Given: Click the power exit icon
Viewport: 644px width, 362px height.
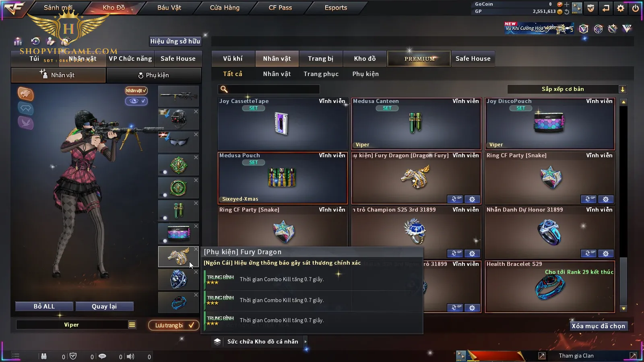Looking at the screenshot, I should pyautogui.click(x=636, y=8).
